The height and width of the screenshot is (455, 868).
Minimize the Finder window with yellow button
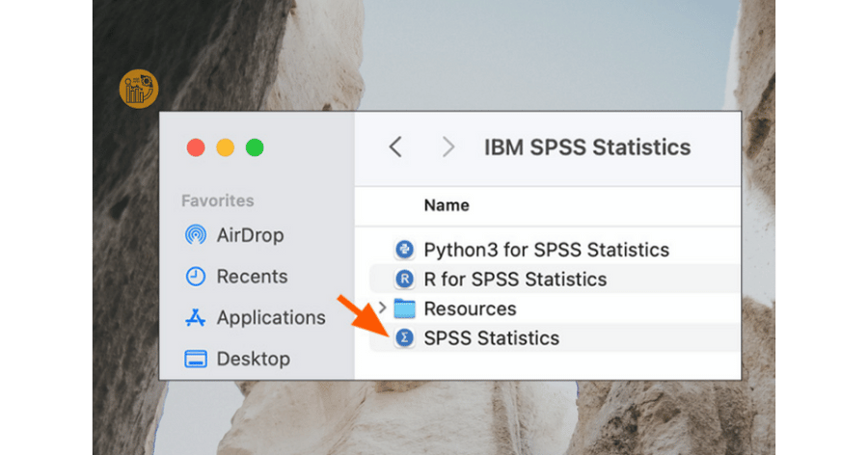click(226, 147)
